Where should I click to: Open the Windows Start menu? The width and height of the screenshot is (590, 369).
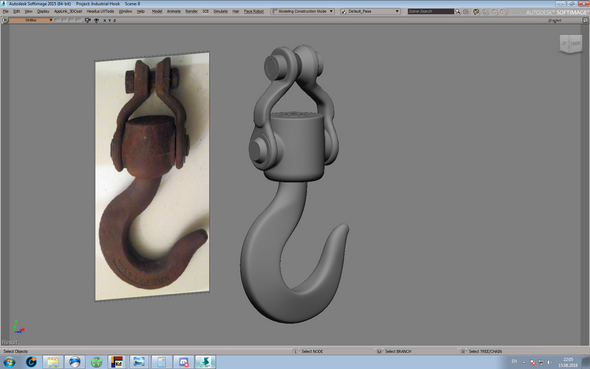[9, 362]
